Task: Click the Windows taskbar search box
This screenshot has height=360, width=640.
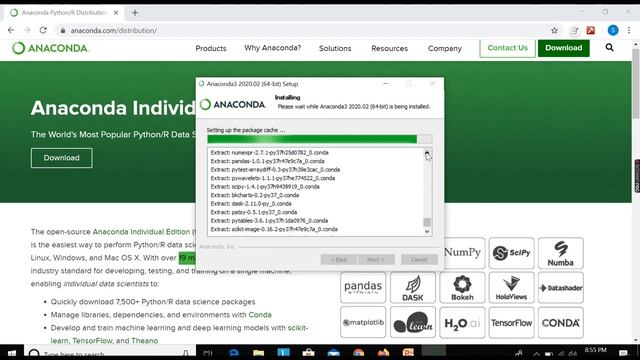Action: pos(109,353)
